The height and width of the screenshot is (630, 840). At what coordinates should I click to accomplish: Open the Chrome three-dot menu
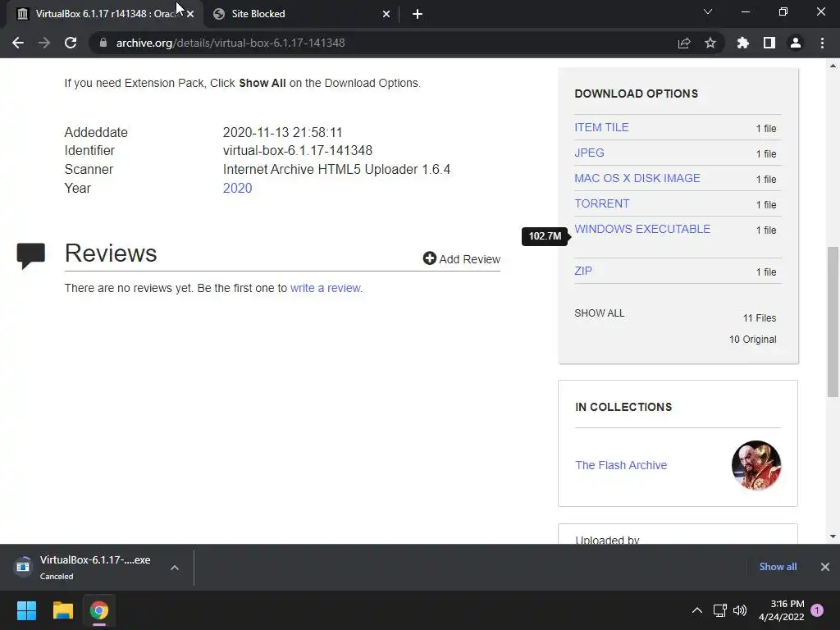[822, 43]
